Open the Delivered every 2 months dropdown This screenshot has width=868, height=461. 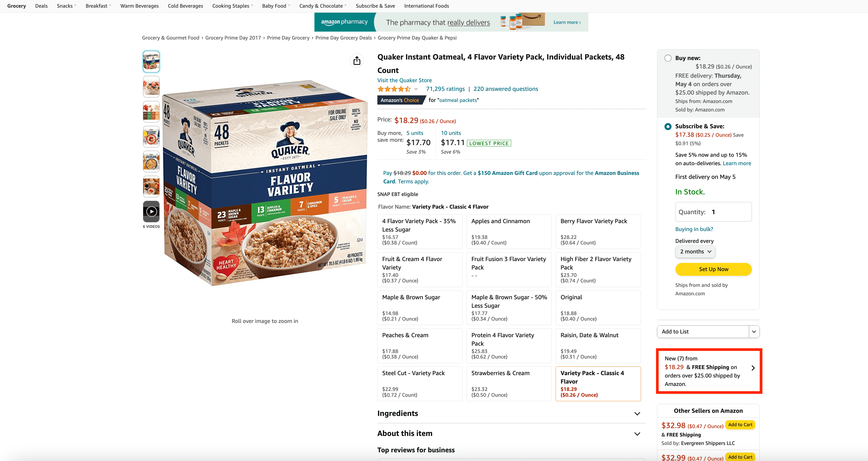695,251
